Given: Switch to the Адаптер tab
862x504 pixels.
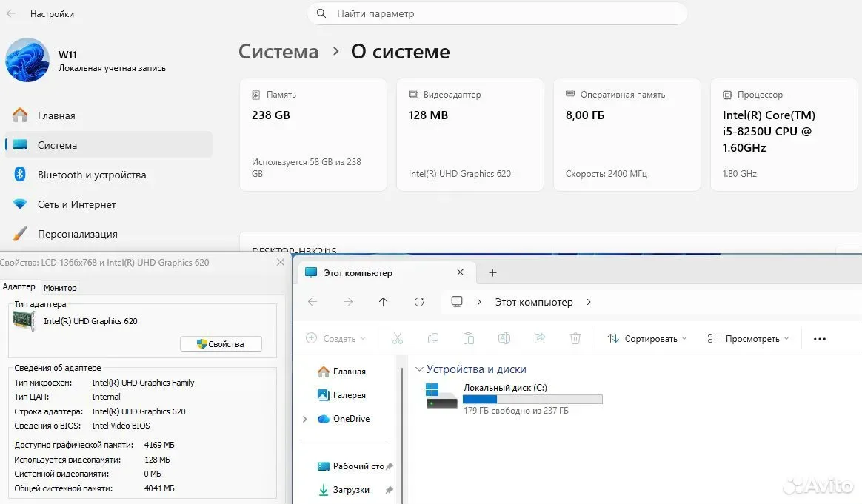Looking at the screenshot, I should pyautogui.click(x=19, y=287).
